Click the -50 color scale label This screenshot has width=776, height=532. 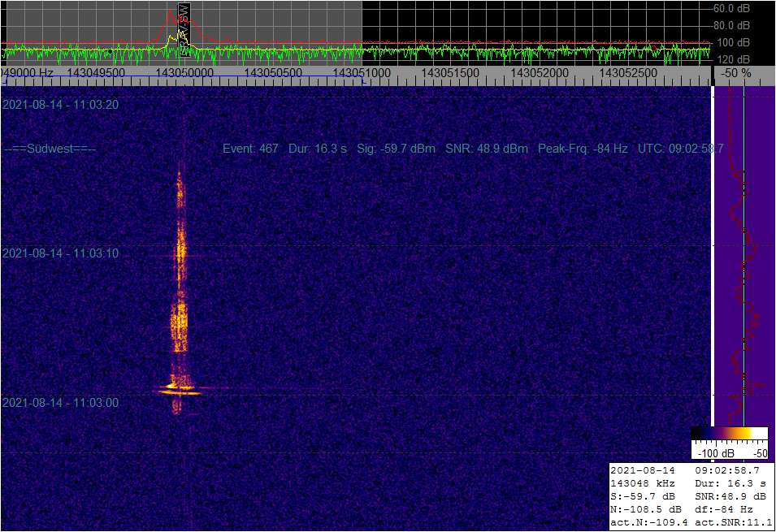click(761, 453)
